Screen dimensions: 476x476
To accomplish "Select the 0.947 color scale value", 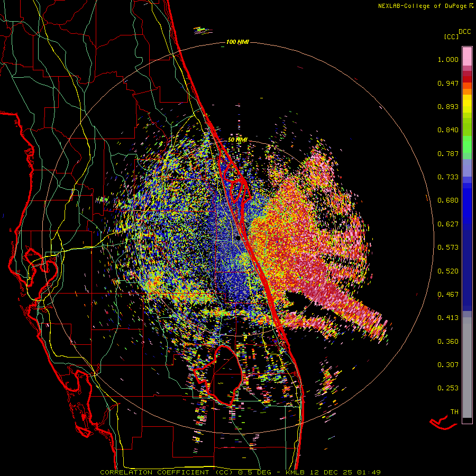I will (x=448, y=83).
